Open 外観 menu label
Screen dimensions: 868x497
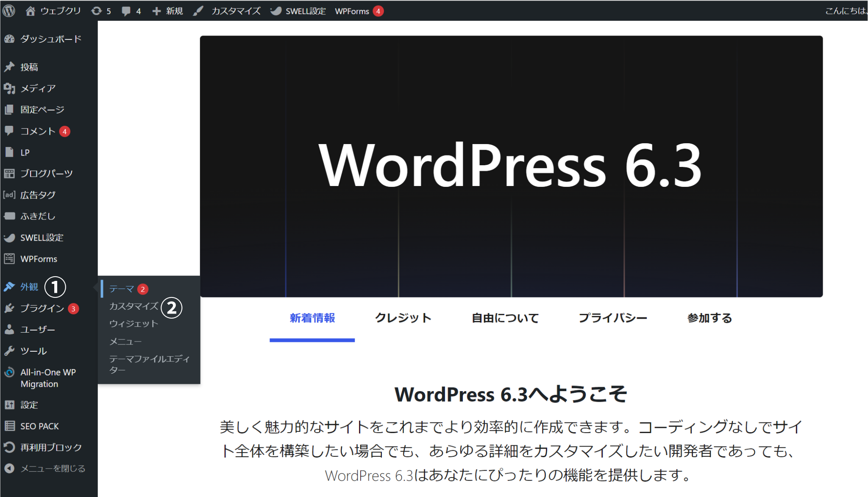point(29,287)
